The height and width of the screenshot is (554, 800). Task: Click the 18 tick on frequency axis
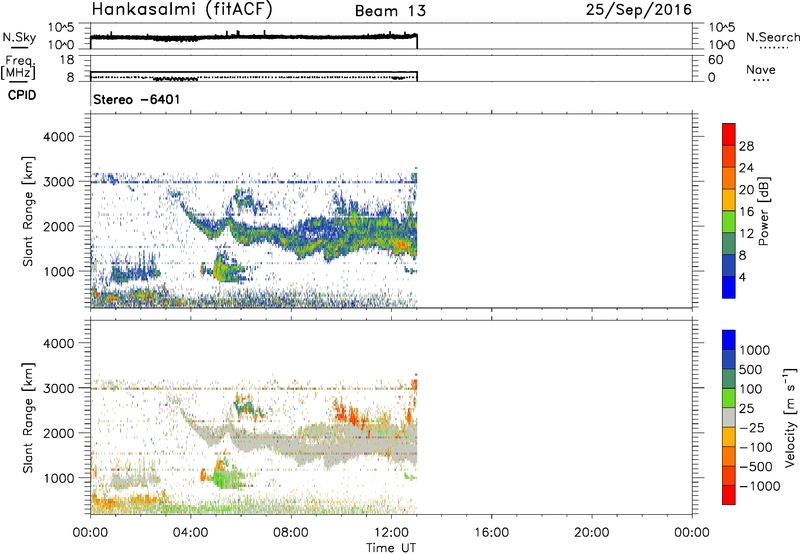click(x=67, y=60)
